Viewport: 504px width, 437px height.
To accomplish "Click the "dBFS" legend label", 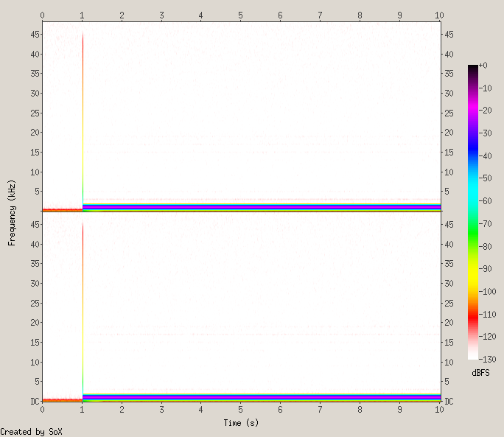I will [480, 373].
